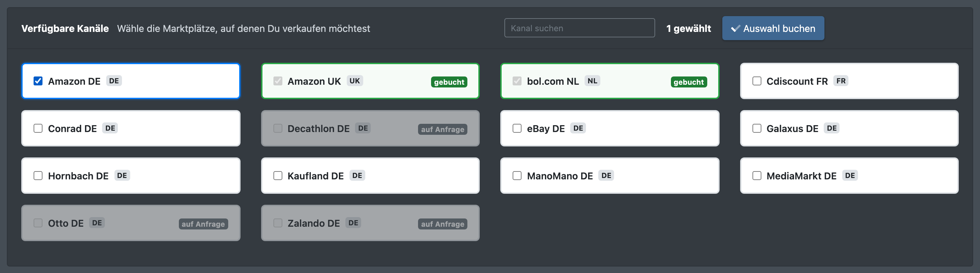The width and height of the screenshot is (980, 273).
Task: Enable the Conrad DE checkbox
Action: click(38, 128)
